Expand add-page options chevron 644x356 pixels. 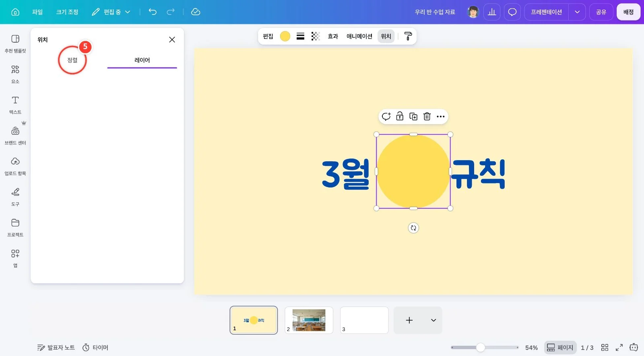click(433, 320)
